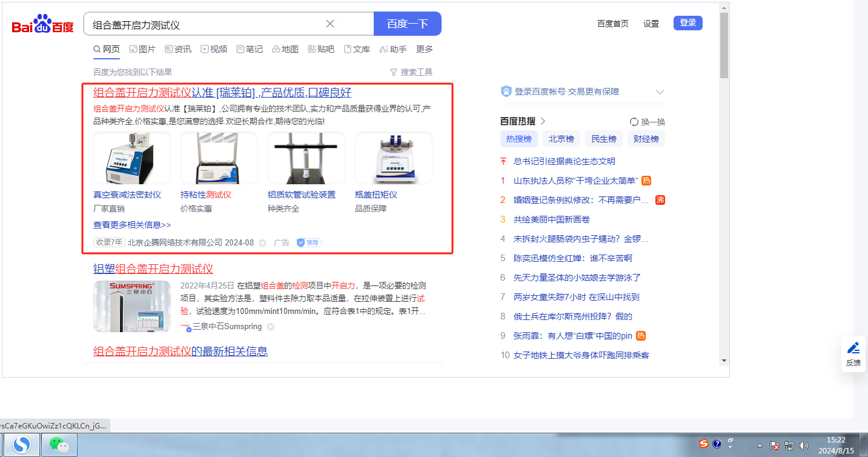Click the 反馈 feedback pencil icon
This screenshot has height=457, width=868.
(x=853, y=348)
